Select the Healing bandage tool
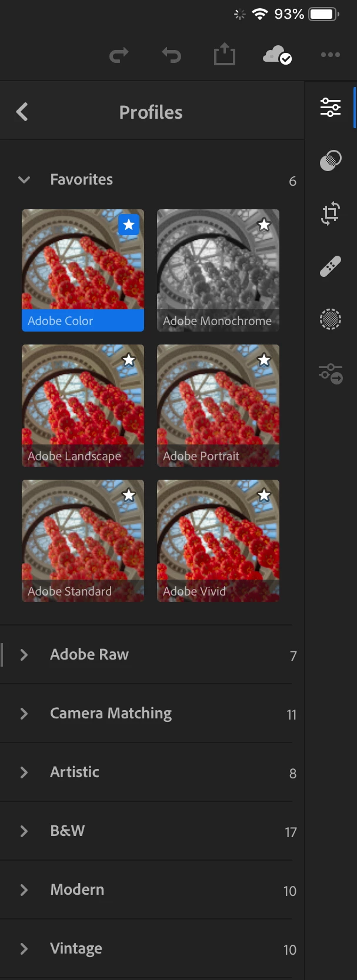Screen dimensions: 357x980 [x=331, y=266]
